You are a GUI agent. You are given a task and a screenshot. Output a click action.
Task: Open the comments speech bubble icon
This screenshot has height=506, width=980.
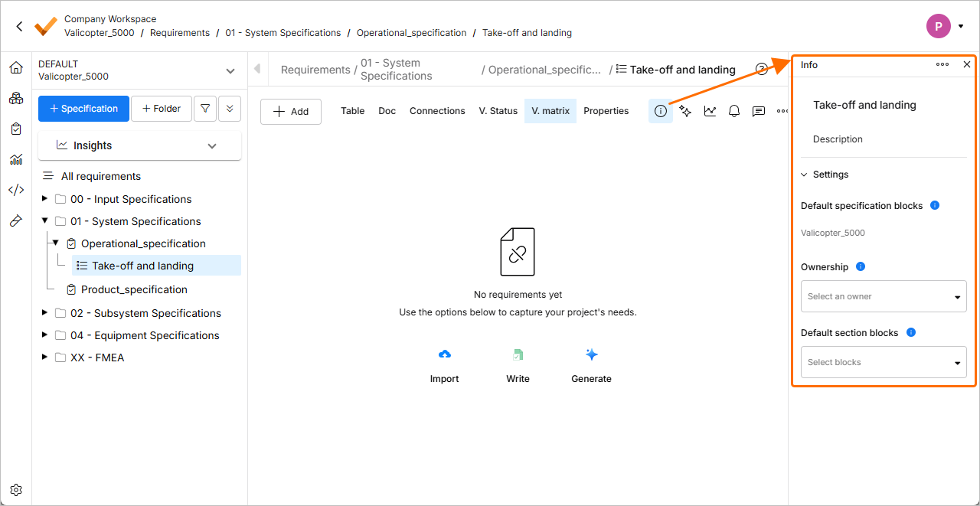pyautogui.click(x=759, y=111)
